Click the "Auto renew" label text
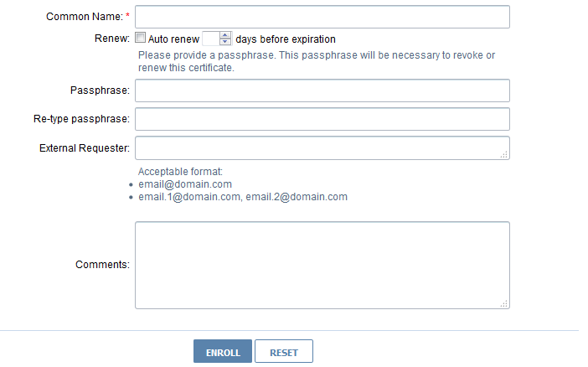588x367 pixels. pos(173,39)
